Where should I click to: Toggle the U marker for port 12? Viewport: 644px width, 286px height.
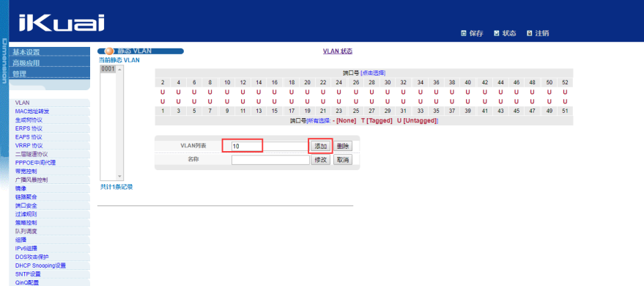coord(243,92)
